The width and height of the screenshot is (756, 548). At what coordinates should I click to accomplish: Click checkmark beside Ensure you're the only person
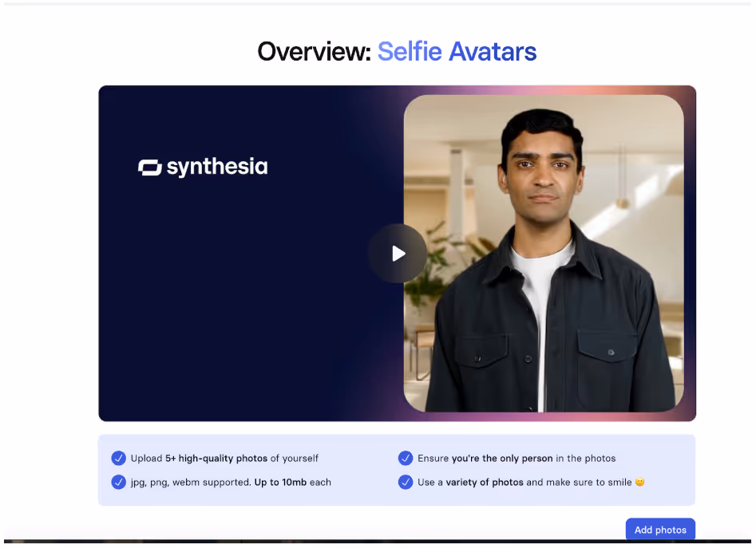(406, 458)
